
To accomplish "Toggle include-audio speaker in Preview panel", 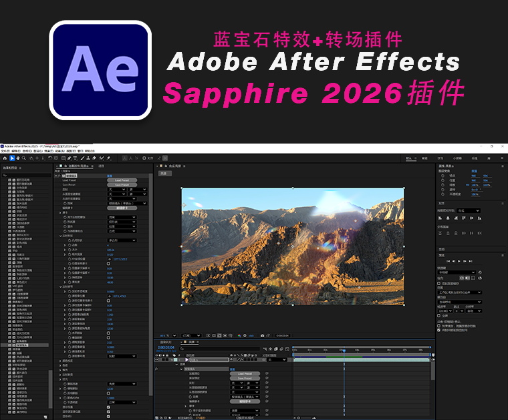I will point(467,278).
